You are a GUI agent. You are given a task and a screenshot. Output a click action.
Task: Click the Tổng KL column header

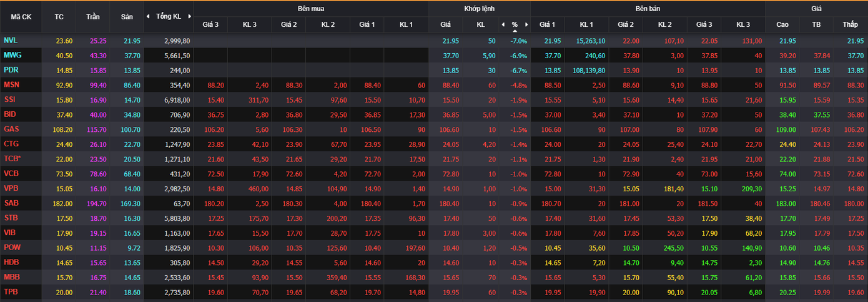click(169, 17)
